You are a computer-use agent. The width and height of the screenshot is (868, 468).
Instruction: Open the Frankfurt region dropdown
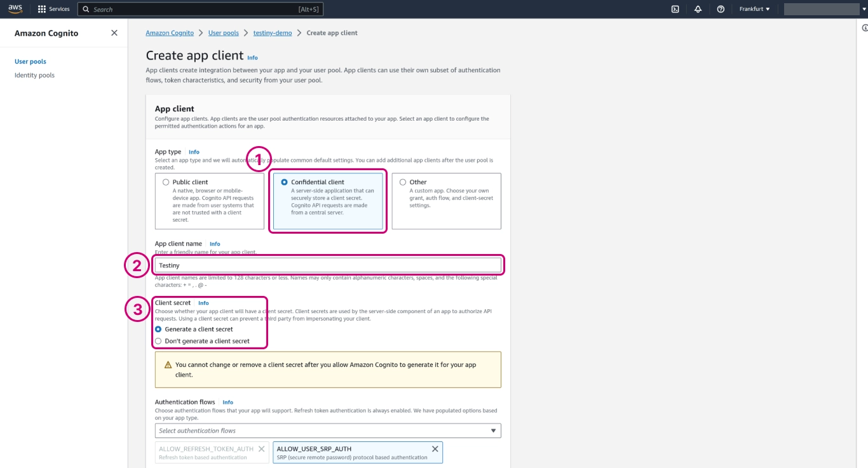(x=754, y=10)
